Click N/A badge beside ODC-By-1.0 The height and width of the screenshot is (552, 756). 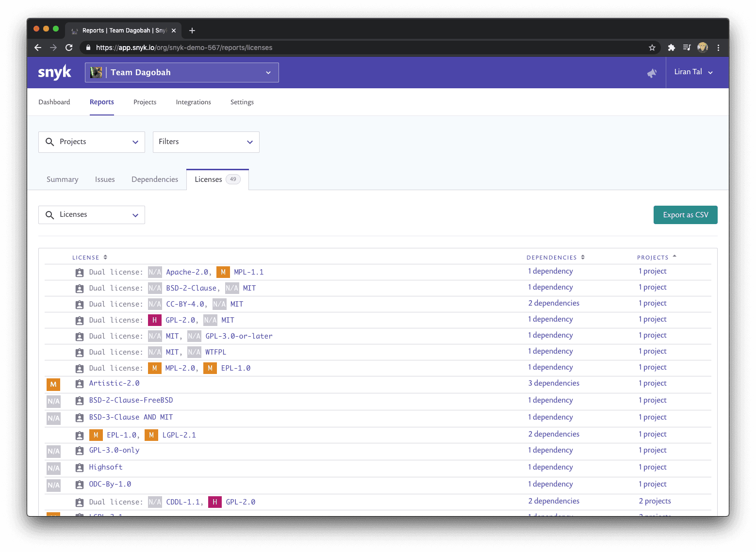[53, 485]
